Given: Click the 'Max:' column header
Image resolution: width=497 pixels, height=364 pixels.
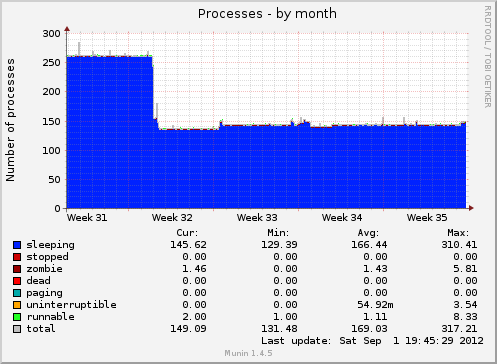Looking at the screenshot, I should click(x=458, y=233).
